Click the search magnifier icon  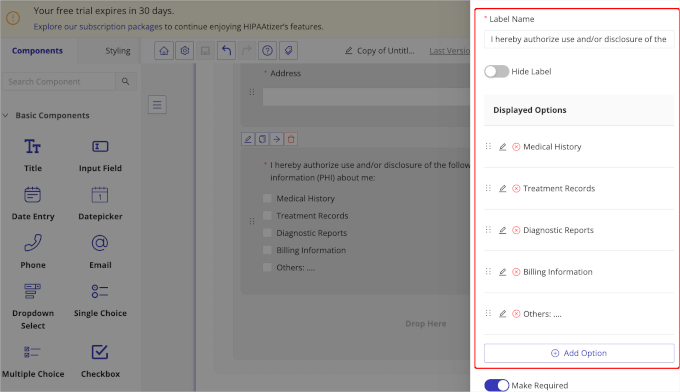click(125, 82)
